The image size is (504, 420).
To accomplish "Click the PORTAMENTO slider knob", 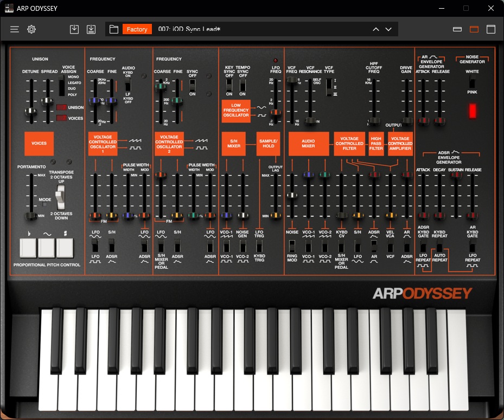I will (31, 216).
